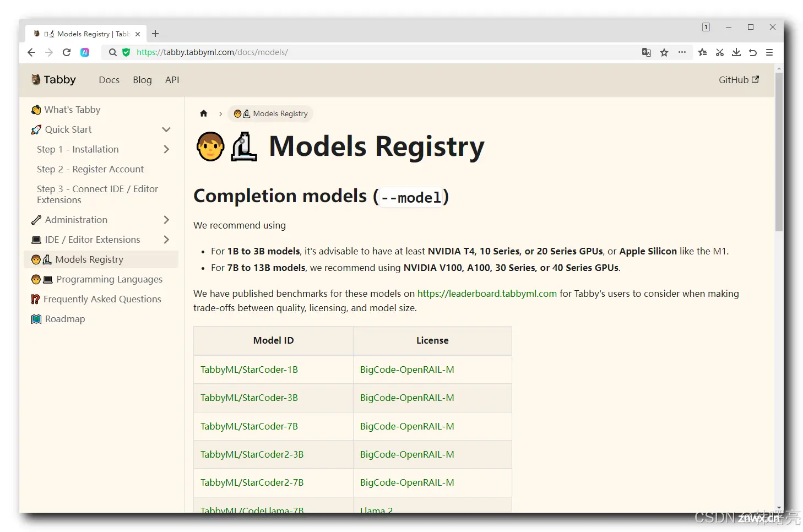
Task: Open BigCode-OpenRAIL-M license for StarCoder2-3B
Action: click(x=407, y=454)
